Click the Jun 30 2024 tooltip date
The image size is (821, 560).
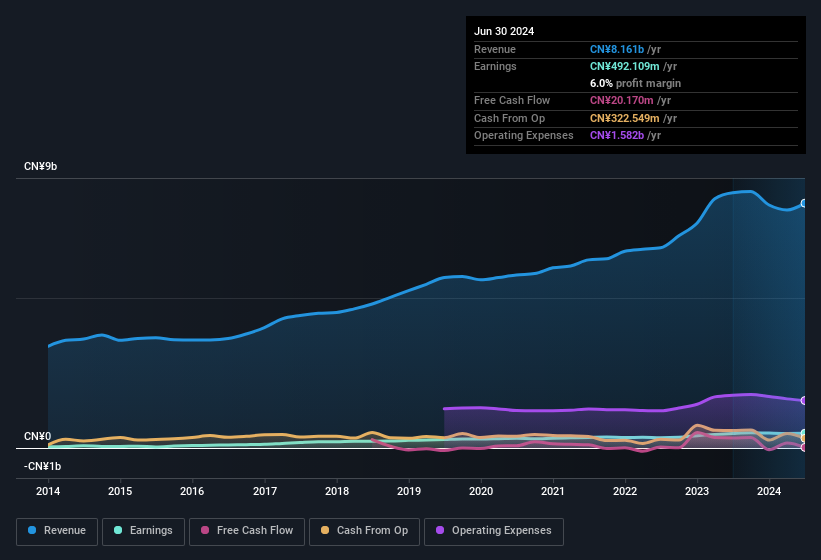point(504,31)
